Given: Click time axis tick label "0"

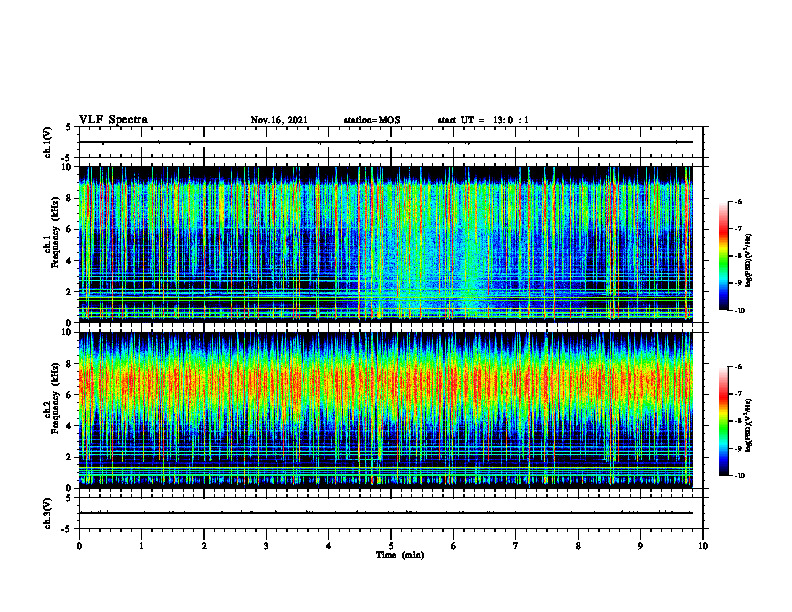Looking at the screenshot, I should pos(79,546).
